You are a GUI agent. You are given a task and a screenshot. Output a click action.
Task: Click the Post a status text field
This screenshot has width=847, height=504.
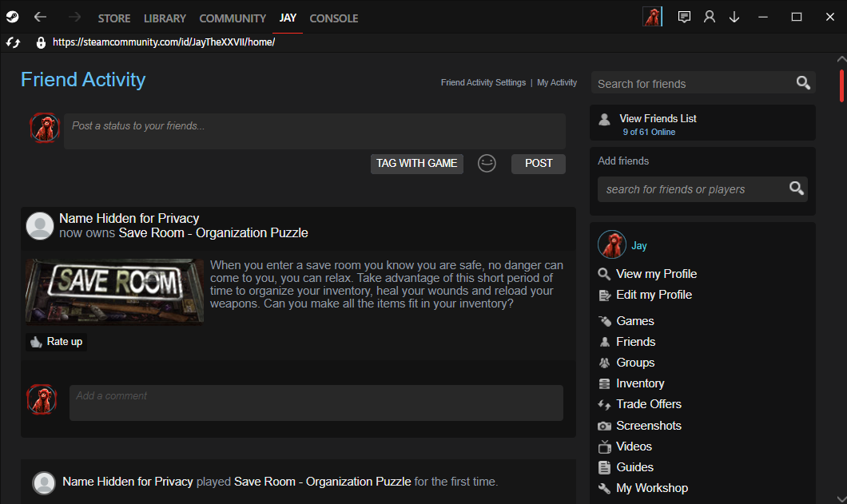click(314, 131)
